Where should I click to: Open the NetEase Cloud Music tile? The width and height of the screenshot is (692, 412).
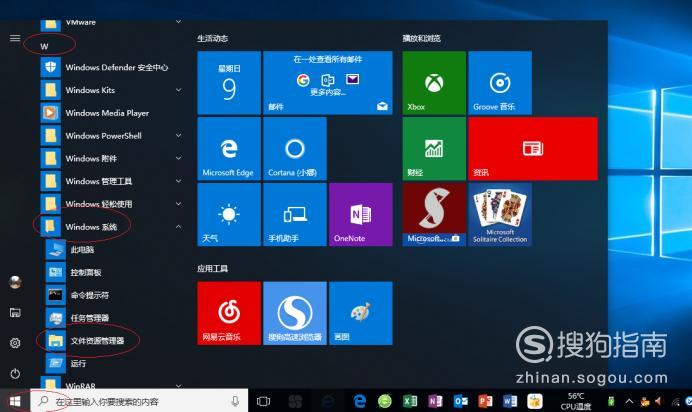click(229, 313)
